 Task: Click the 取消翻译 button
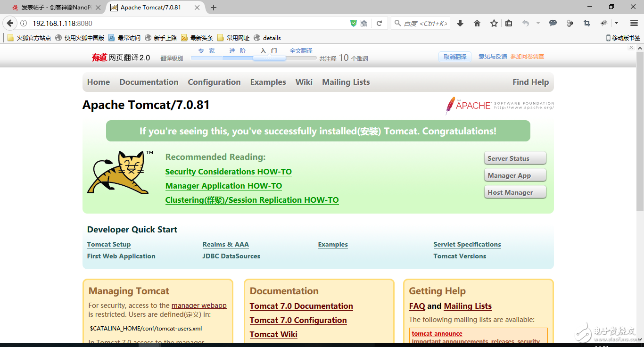pyautogui.click(x=455, y=57)
